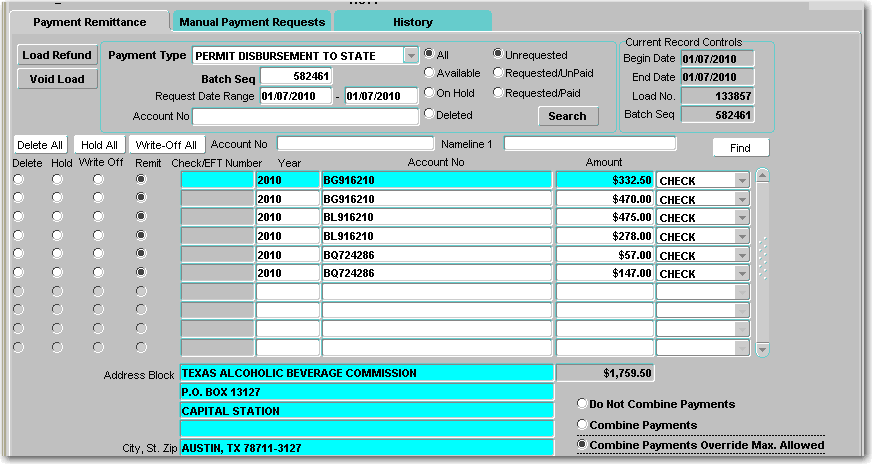This screenshot has height=464, width=872.
Task: Click the Nameline 1 field
Action: [590, 144]
